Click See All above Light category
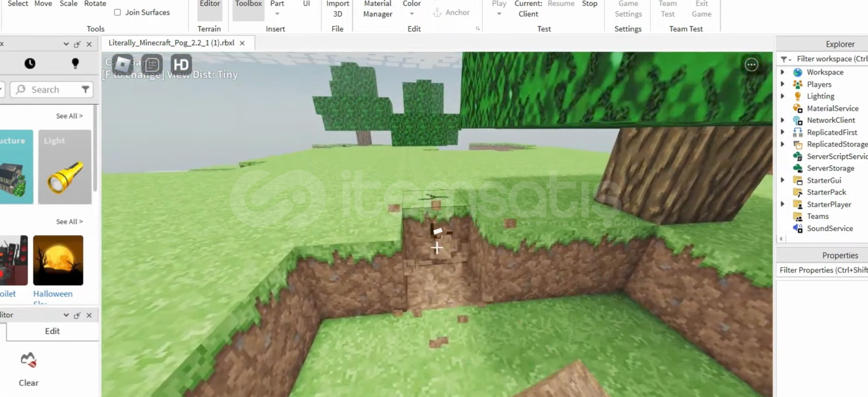868x397 pixels. (69, 116)
